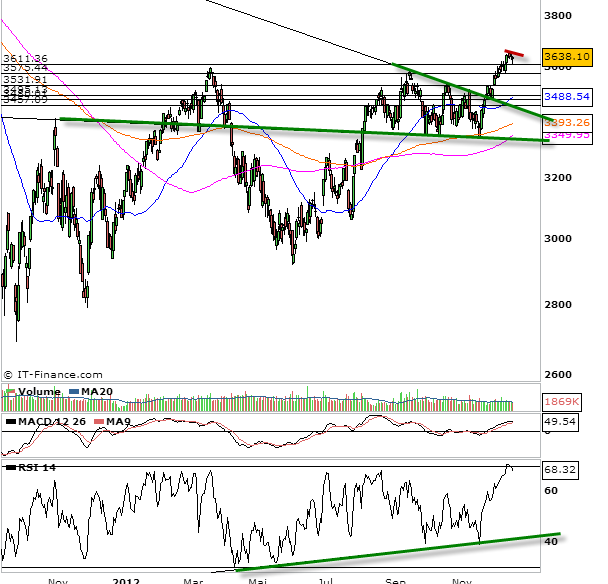The image size is (608, 584).
Task: Select the orange 3638.10 current price tag
Action: [567, 57]
